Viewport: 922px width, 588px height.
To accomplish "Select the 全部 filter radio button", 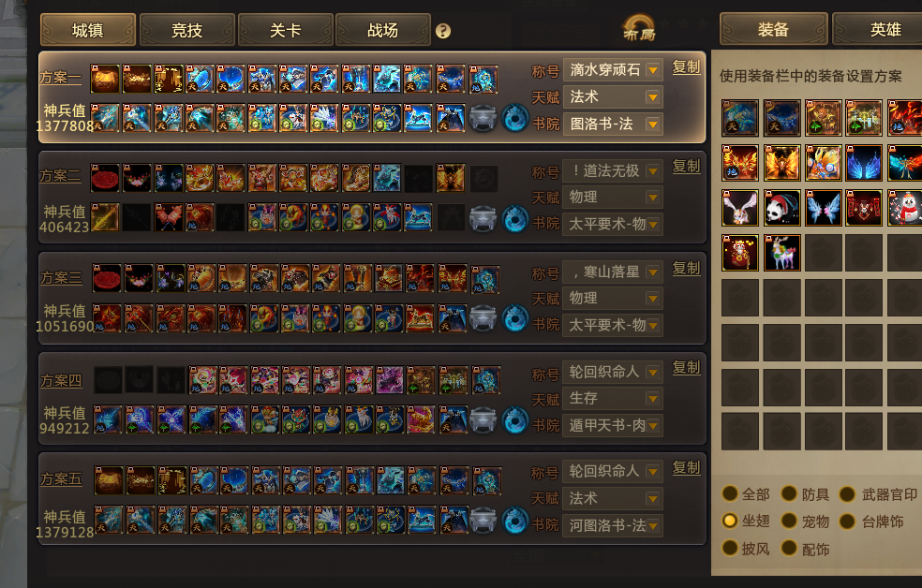I will pyautogui.click(x=730, y=493).
